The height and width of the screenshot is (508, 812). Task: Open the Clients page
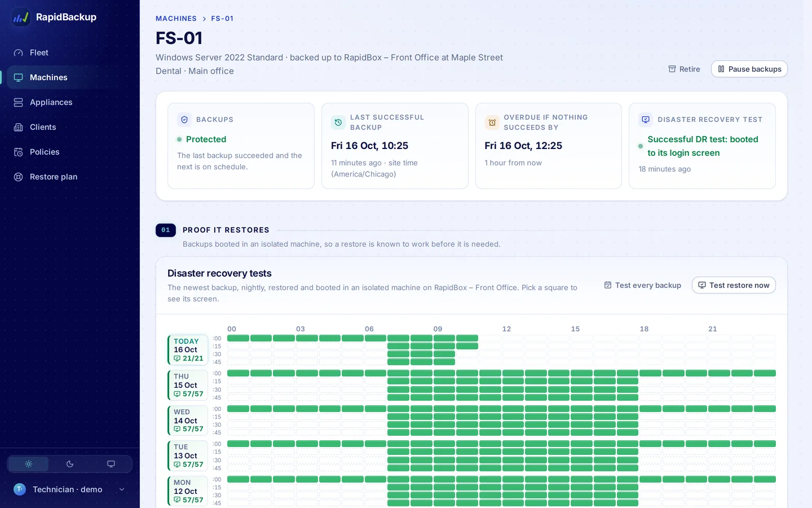[70, 127]
